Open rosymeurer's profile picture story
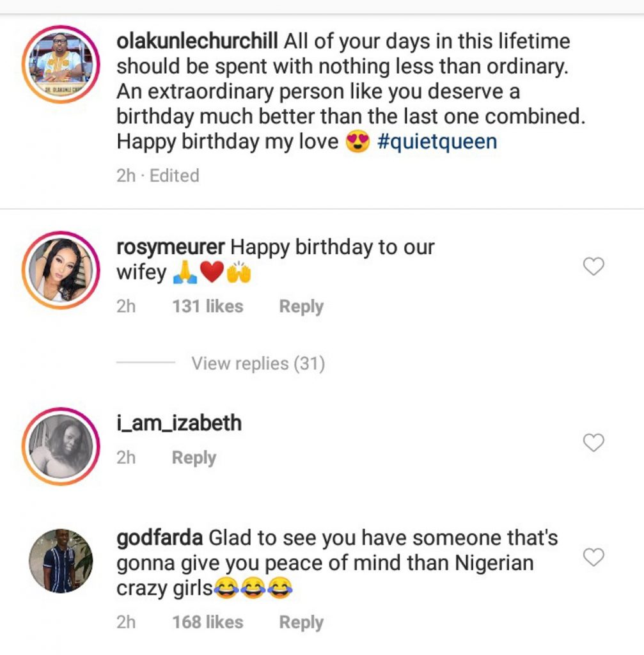The width and height of the screenshot is (644, 655). (x=61, y=269)
